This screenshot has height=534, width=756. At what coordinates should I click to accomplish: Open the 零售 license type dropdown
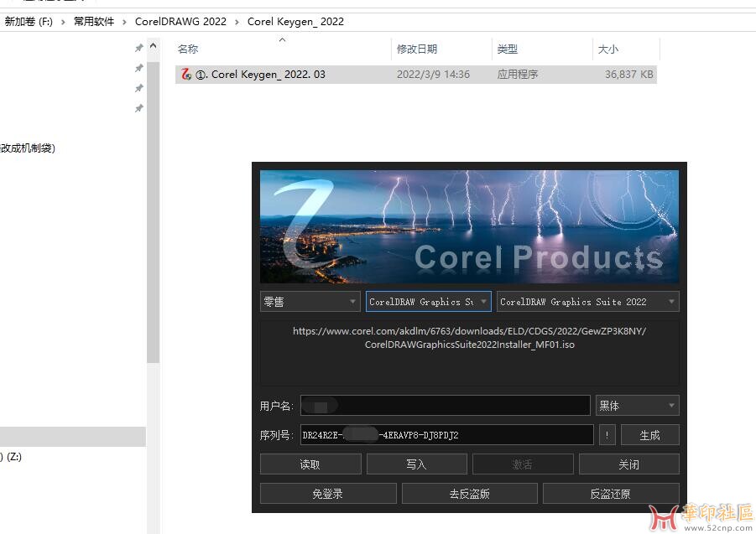(310, 302)
